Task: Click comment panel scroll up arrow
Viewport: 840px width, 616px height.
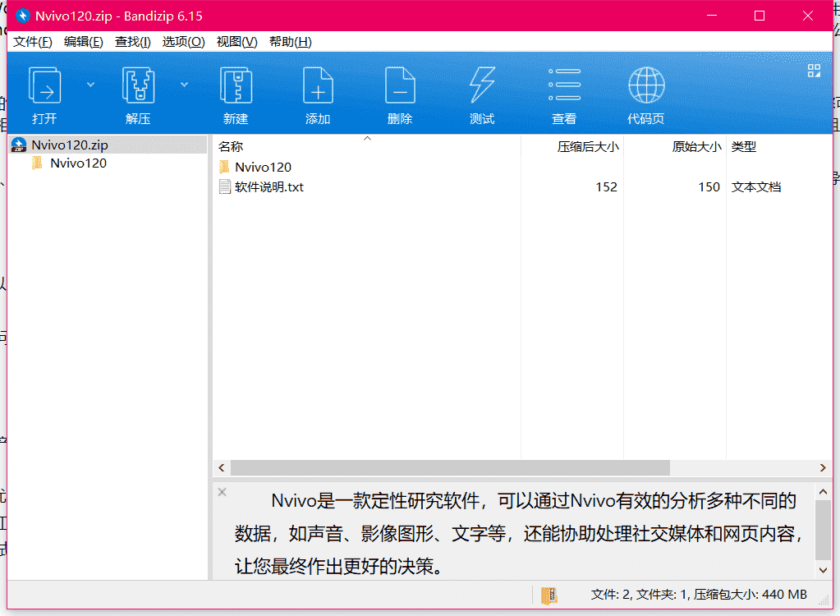Action: 824,491
